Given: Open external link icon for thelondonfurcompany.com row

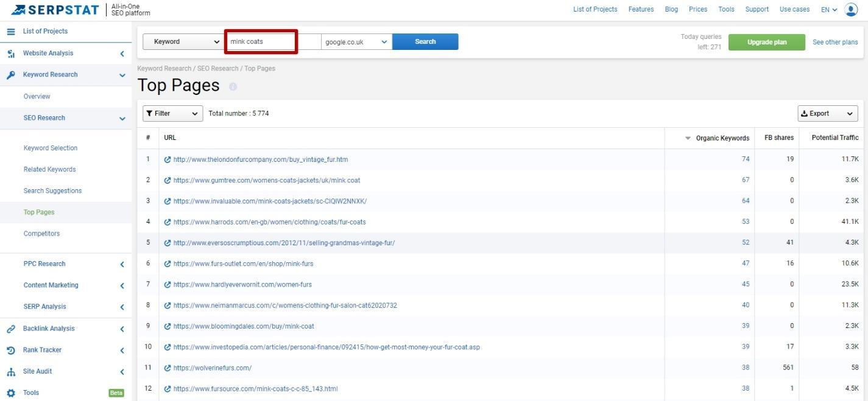Looking at the screenshot, I should [x=168, y=159].
